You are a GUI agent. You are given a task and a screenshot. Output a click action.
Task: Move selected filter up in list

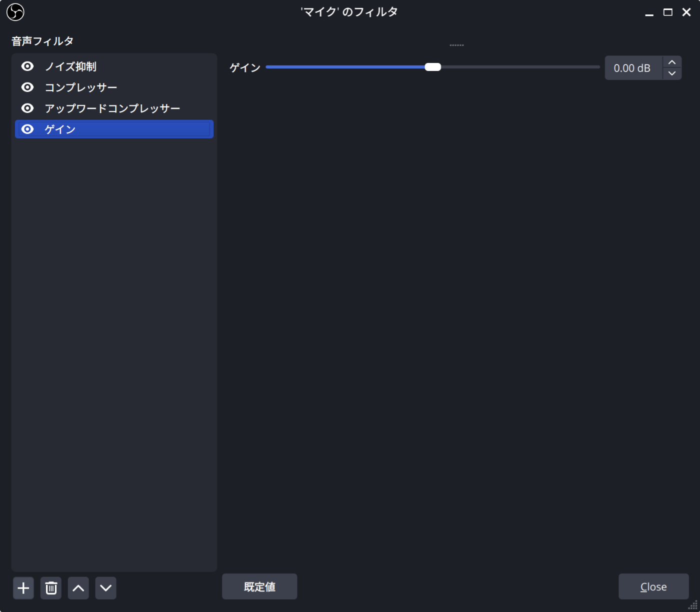coord(78,588)
